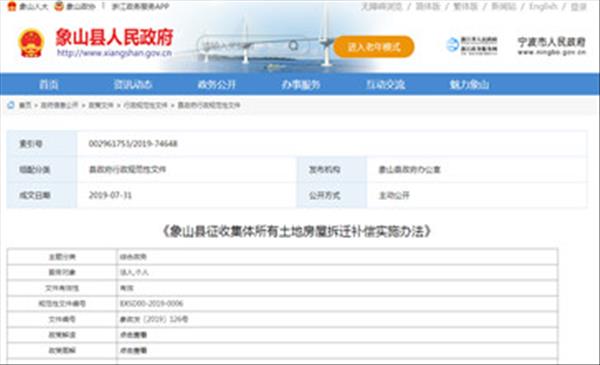
Task: Open the 互动交流 navigation tab
Action: [385, 85]
